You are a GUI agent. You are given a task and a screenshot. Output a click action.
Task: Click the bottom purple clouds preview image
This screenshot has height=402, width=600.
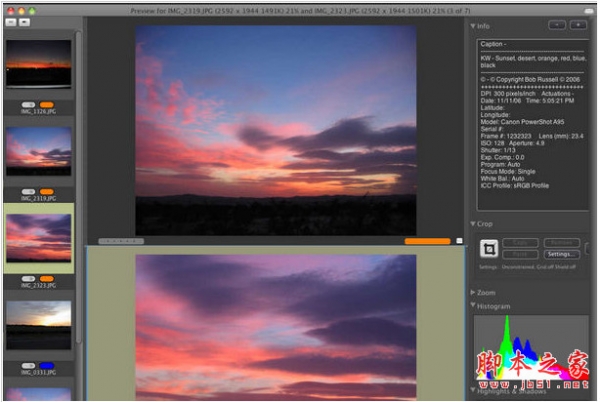(x=276, y=327)
